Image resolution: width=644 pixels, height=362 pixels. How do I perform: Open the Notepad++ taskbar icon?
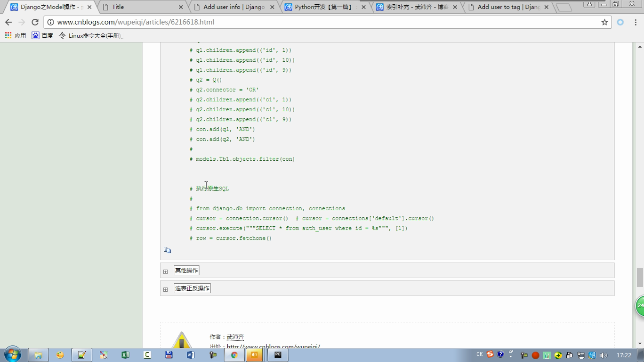pyautogui.click(x=81, y=355)
